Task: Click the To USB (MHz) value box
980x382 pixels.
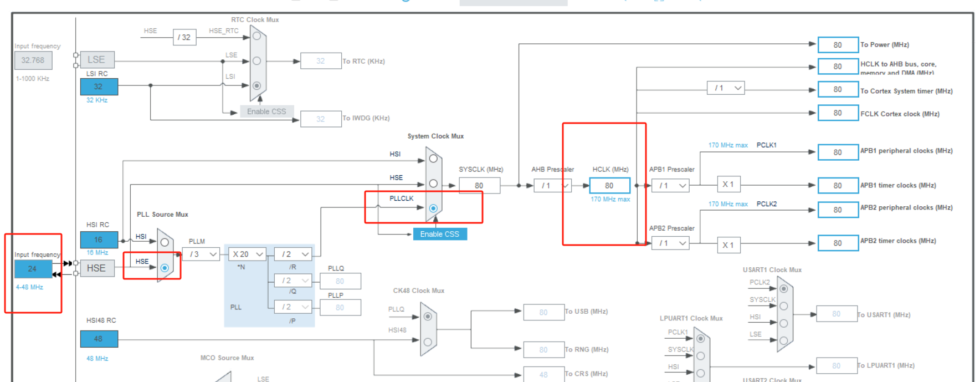Action: click(544, 313)
